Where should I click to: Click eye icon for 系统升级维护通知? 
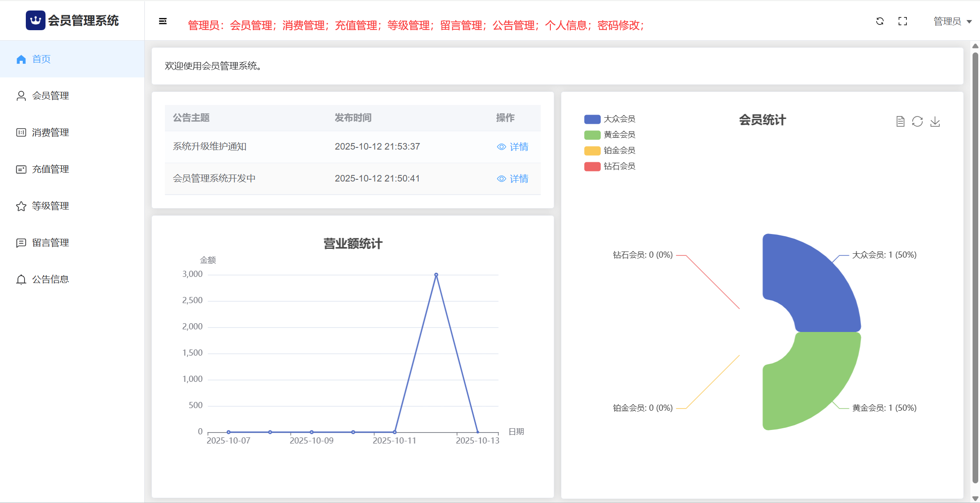501,147
